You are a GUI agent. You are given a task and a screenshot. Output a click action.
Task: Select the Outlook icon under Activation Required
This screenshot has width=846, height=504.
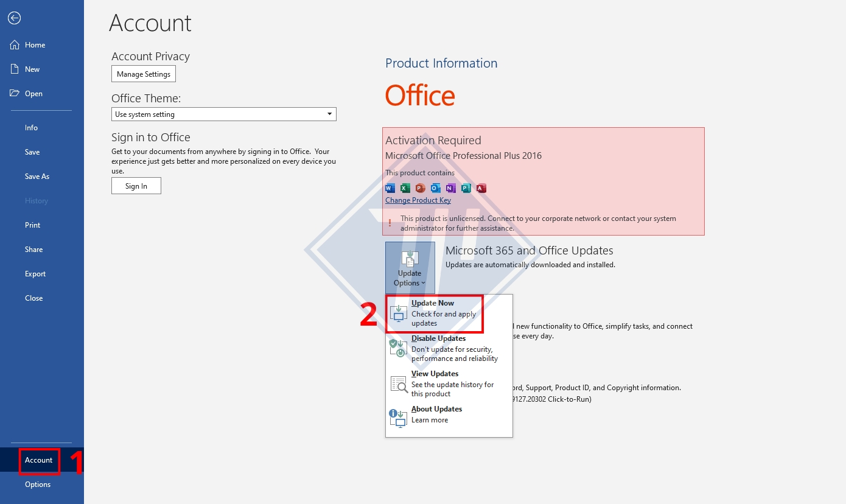[435, 188]
